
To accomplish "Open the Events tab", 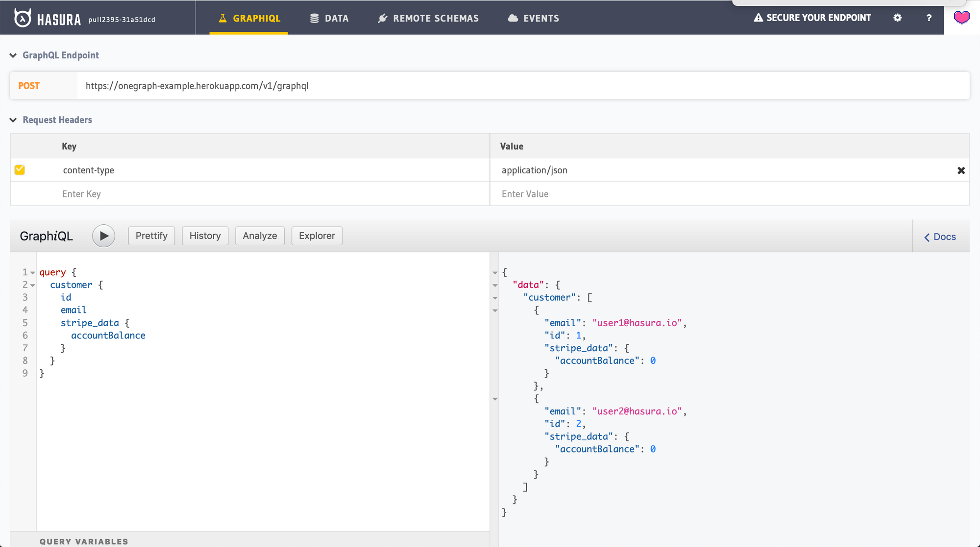I will pos(534,18).
